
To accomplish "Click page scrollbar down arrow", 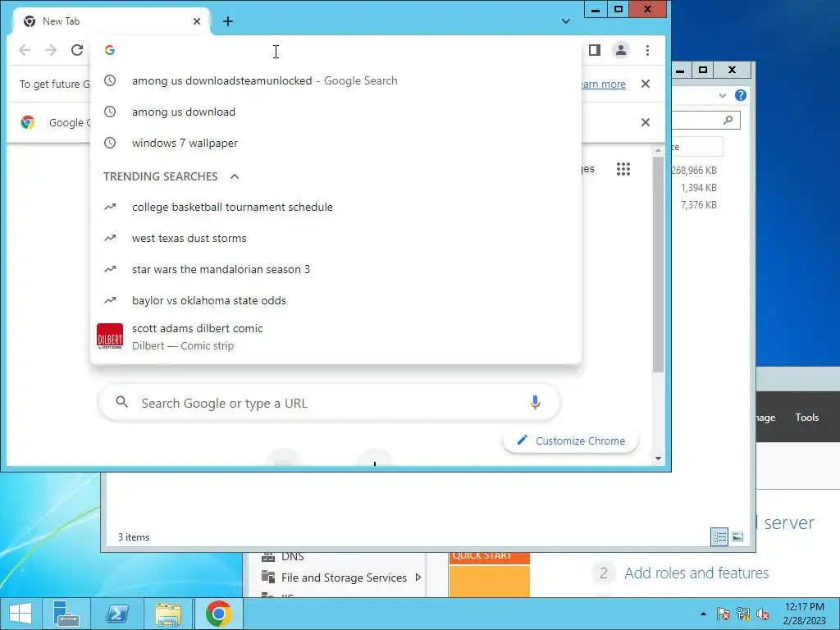I will click(x=659, y=459).
